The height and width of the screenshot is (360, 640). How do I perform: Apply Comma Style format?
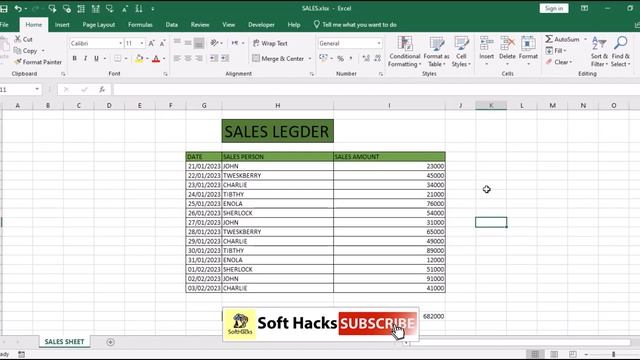click(x=351, y=58)
